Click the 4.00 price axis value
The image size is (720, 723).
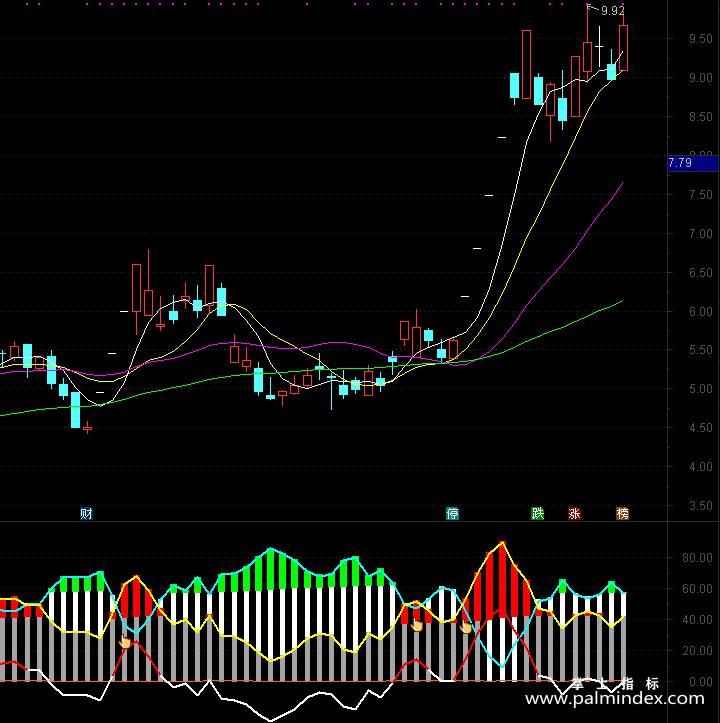tap(701, 467)
